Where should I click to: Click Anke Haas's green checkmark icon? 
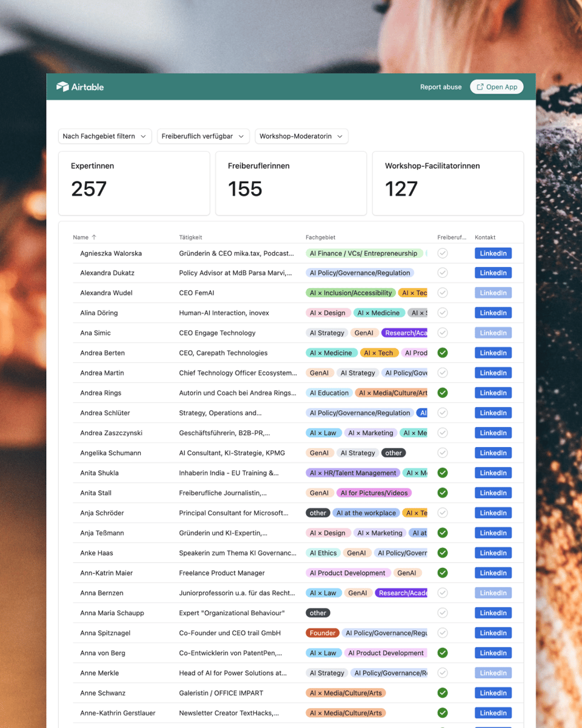[443, 553]
